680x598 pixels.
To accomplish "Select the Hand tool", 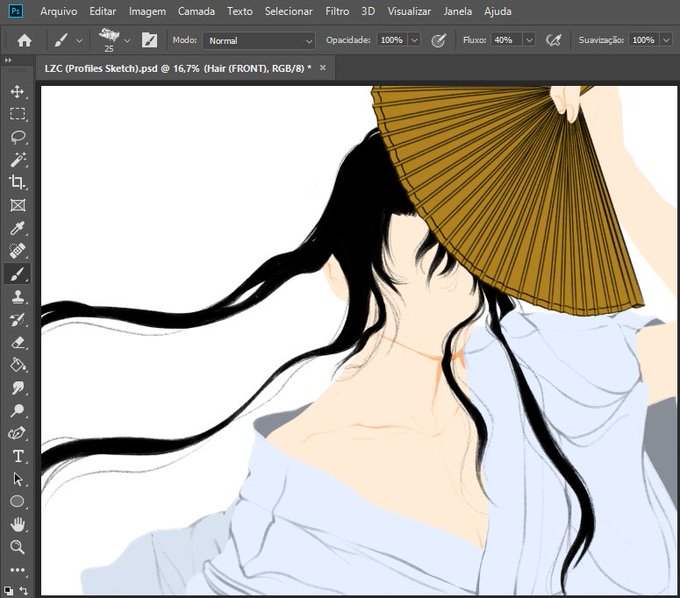I will tap(17, 525).
